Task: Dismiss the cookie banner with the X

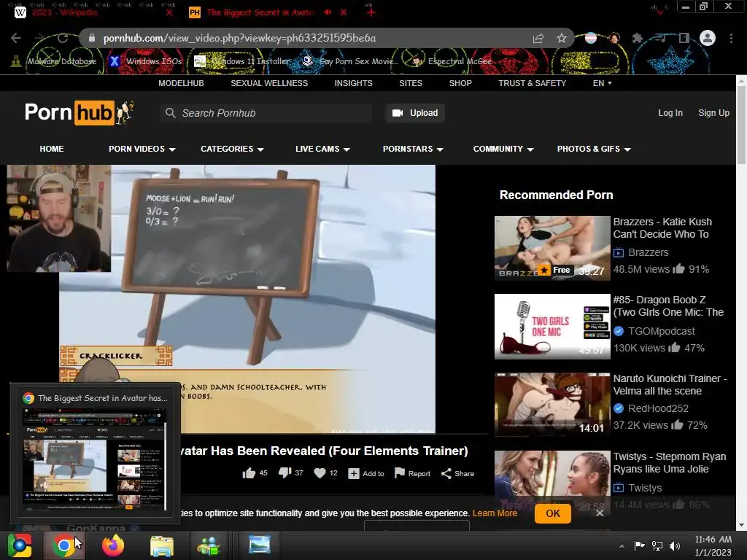Action: tap(600, 513)
